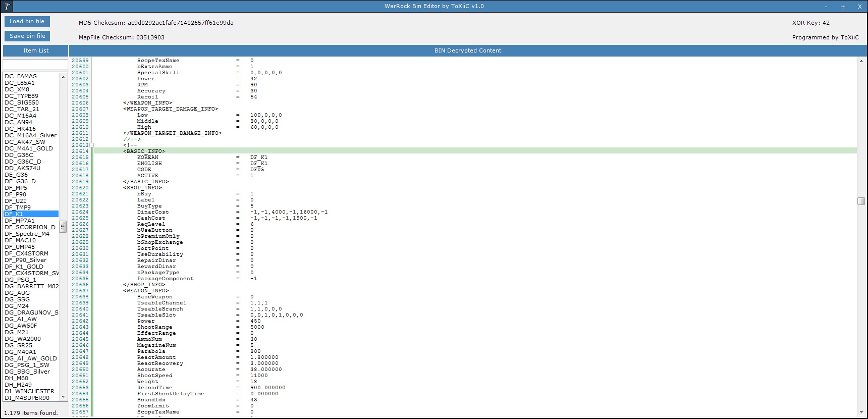
Task: Pick DC_M4A1_GOLD in the item list
Action: coord(29,148)
